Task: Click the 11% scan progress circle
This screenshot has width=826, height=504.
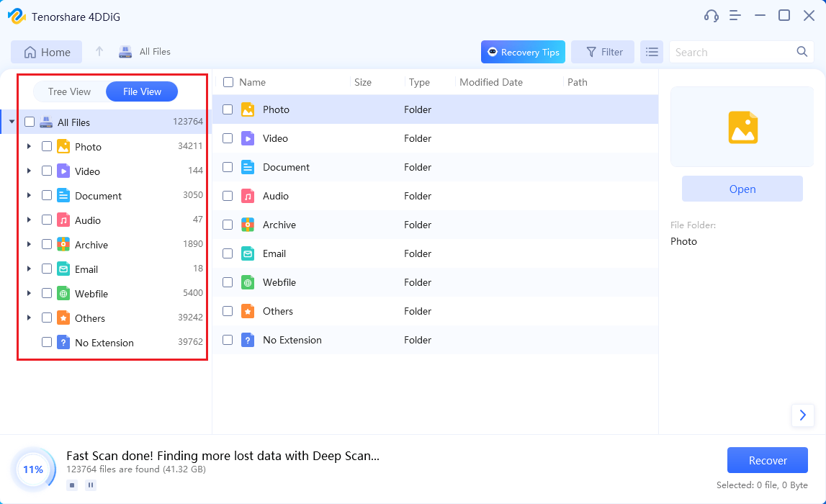Action: coord(33,469)
